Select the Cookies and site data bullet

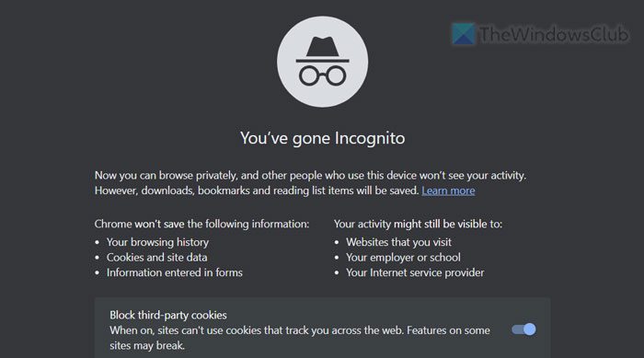157,258
